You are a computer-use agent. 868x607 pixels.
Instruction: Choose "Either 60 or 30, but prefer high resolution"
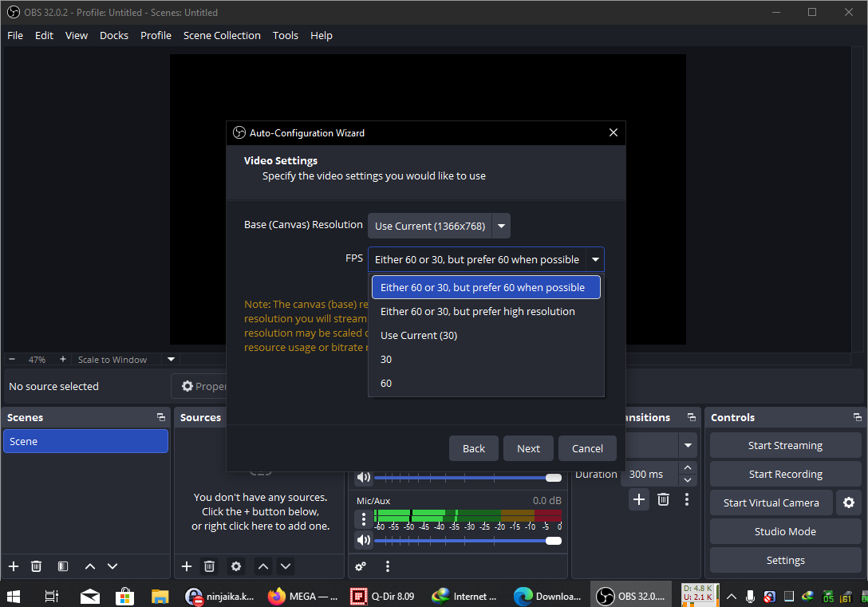click(x=477, y=311)
